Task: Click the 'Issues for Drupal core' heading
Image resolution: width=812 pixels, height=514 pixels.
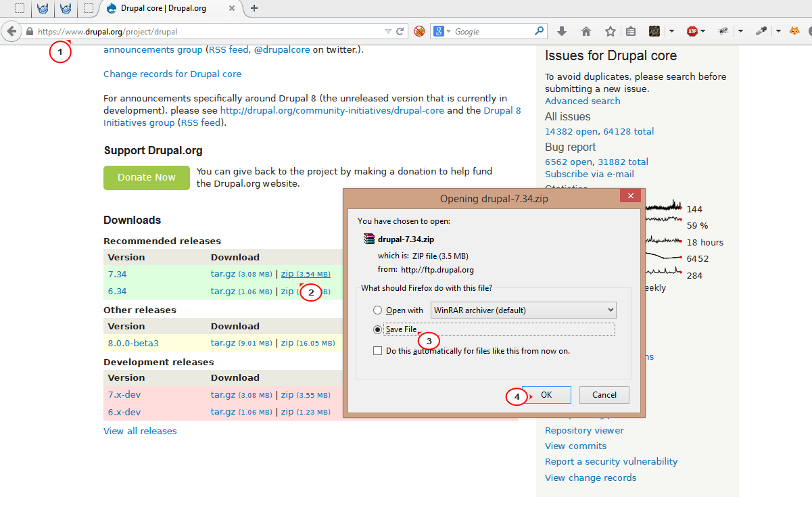Action: (611, 55)
